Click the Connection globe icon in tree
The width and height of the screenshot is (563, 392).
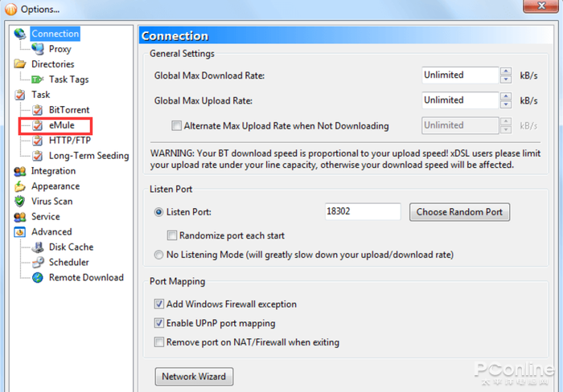[x=20, y=34]
